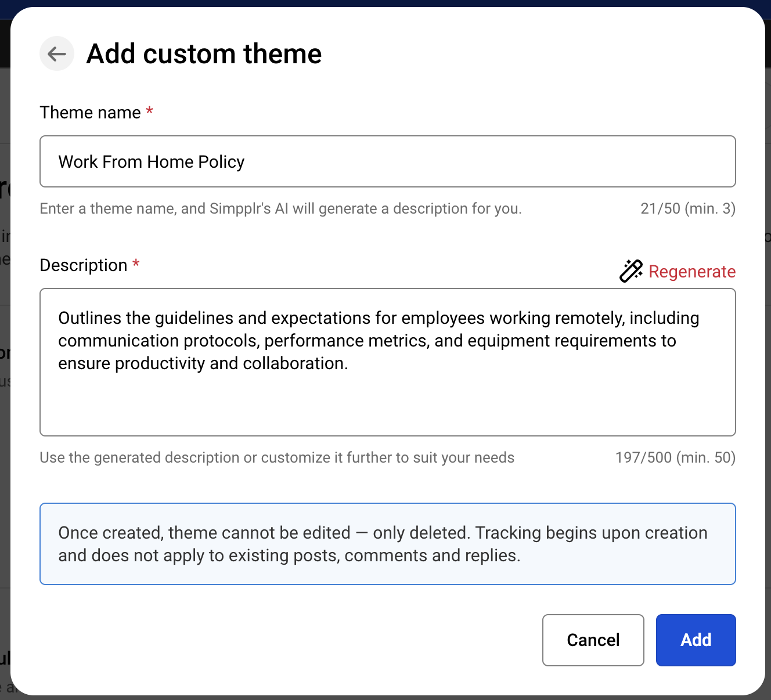771x700 pixels.
Task: Click the customize description helper text
Action: pos(277,457)
